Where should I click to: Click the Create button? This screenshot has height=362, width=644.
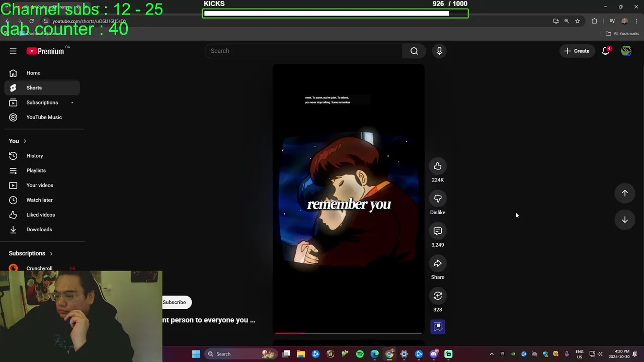577,51
